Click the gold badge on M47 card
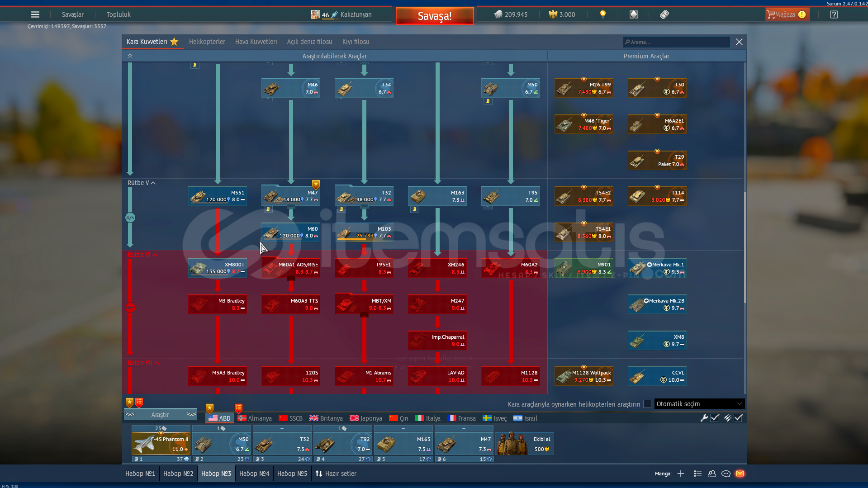Viewport: 868px width, 488px height. coord(316,185)
